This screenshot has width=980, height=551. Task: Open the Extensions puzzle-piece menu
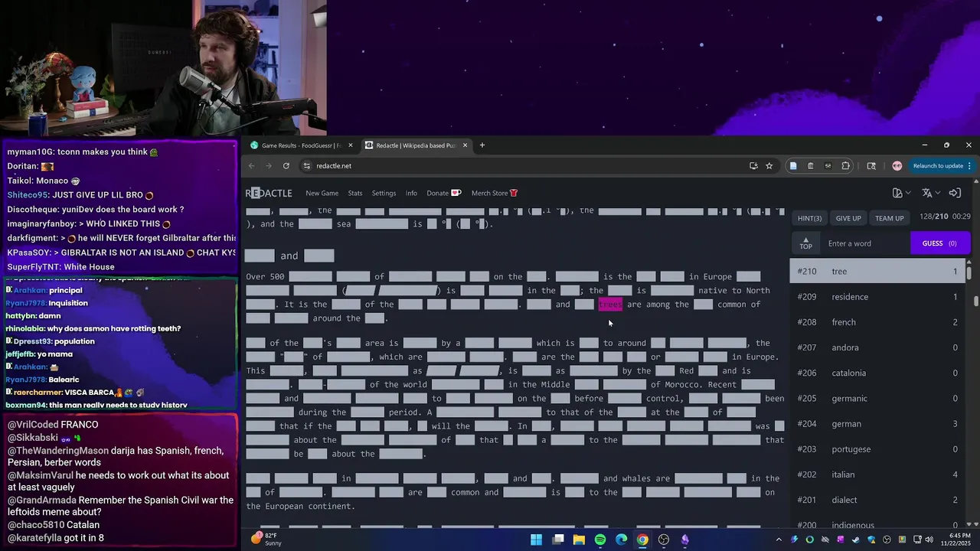845,166
